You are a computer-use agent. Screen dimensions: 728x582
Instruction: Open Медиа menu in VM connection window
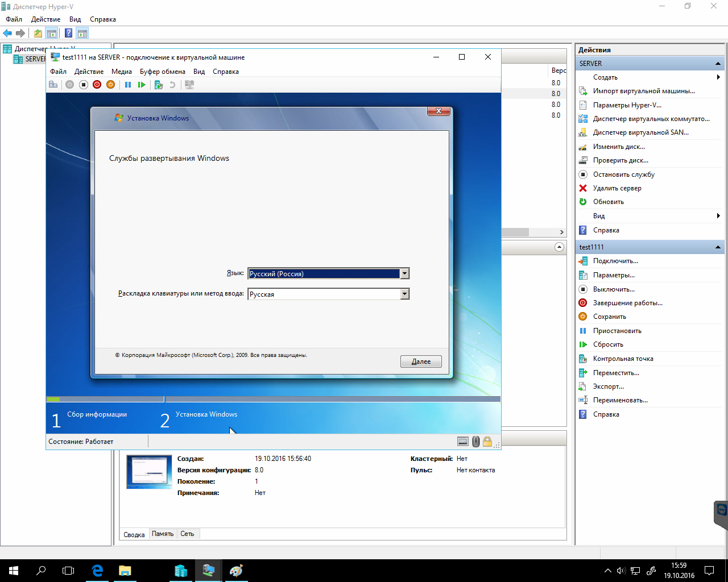coord(122,72)
